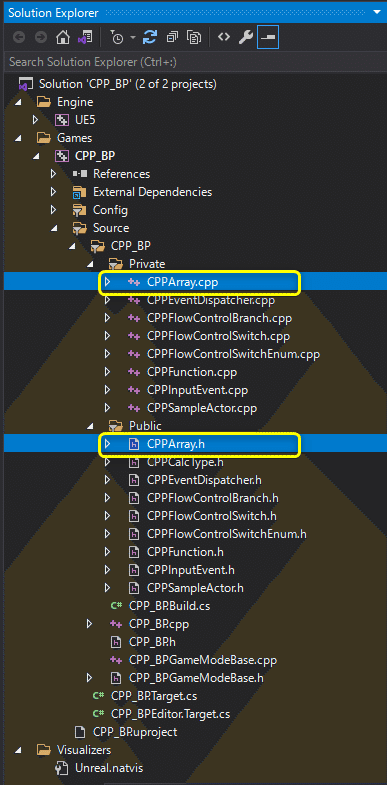This screenshot has height=785, width=387.
Task: Expand the CPPFunction.h node arrow
Action: pos(108,552)
